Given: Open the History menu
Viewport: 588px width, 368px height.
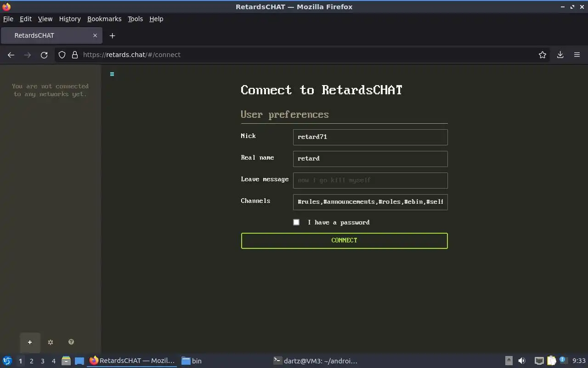Looking at the screenshot, I should point(70,19).
